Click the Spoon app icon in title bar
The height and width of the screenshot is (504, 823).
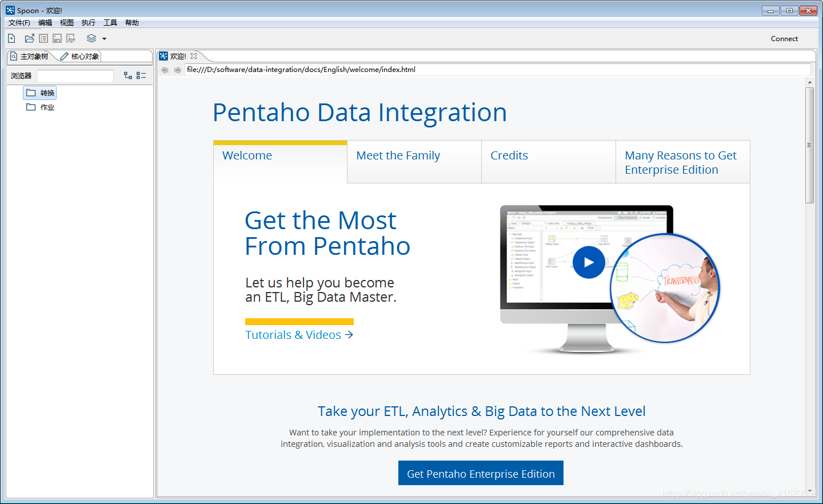(x=10, y=10)
